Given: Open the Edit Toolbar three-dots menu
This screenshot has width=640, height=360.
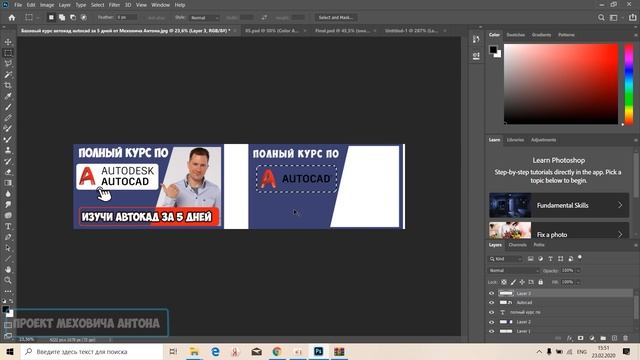Looking at the screenshot, I should pyautogui.click(x=8, y=291).
